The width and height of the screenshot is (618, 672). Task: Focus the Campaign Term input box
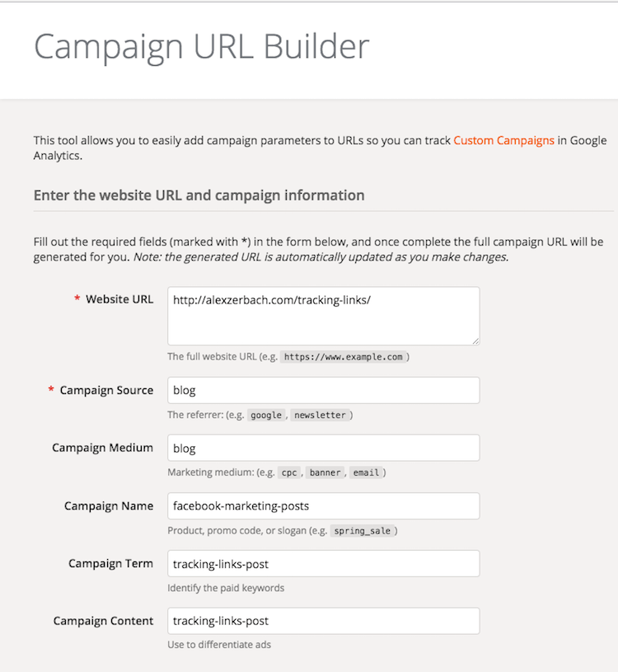323,563
